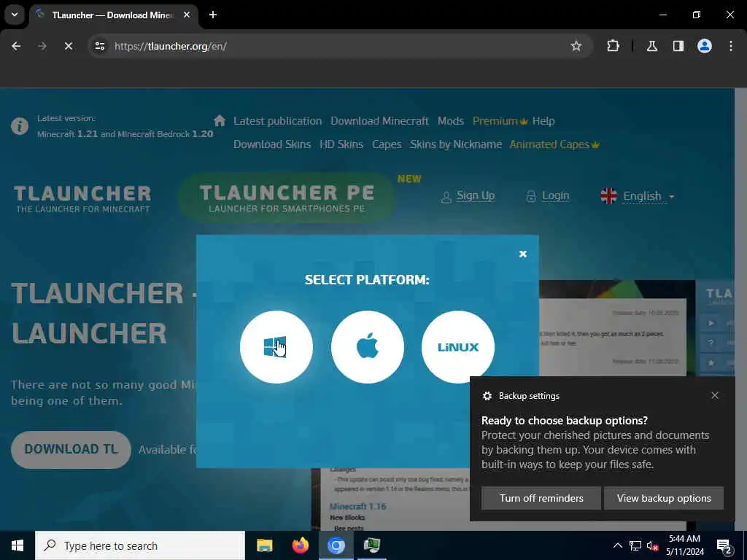The height and width of the screenshot is (560, 747).
Task: Dismiss the Backup settings notification
Action: [x=715, y=395]
